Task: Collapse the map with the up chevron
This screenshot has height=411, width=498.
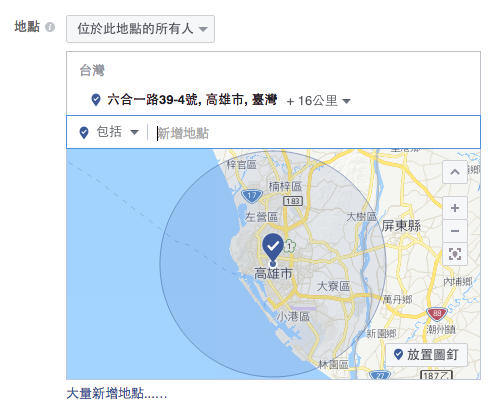Action: [x=455, y=172]
